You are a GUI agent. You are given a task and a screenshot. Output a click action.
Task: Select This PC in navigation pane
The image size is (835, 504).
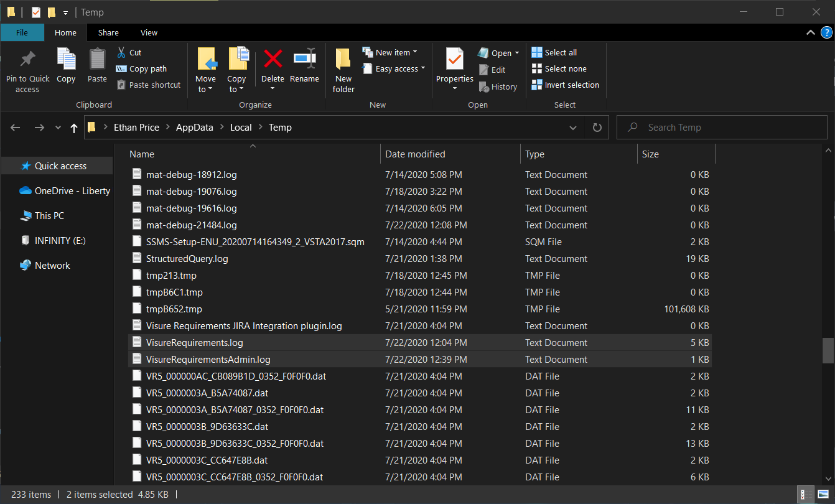pyautogui.click(x=42, y=216)
